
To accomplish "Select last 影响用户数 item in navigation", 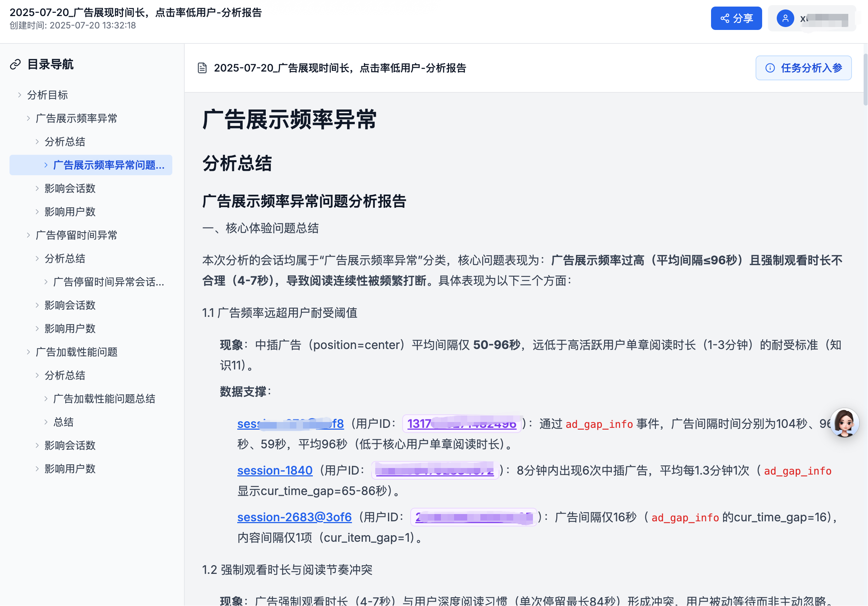I will click(x=70, y=469).
